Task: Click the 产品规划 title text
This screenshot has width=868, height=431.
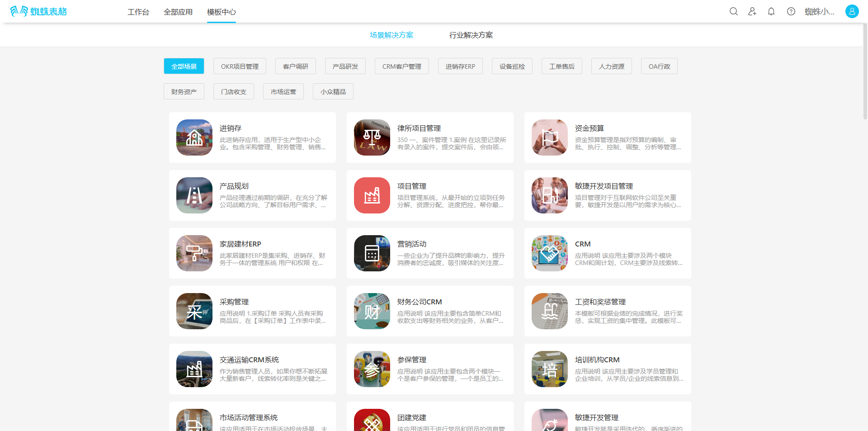Action: tap(234, 186)
